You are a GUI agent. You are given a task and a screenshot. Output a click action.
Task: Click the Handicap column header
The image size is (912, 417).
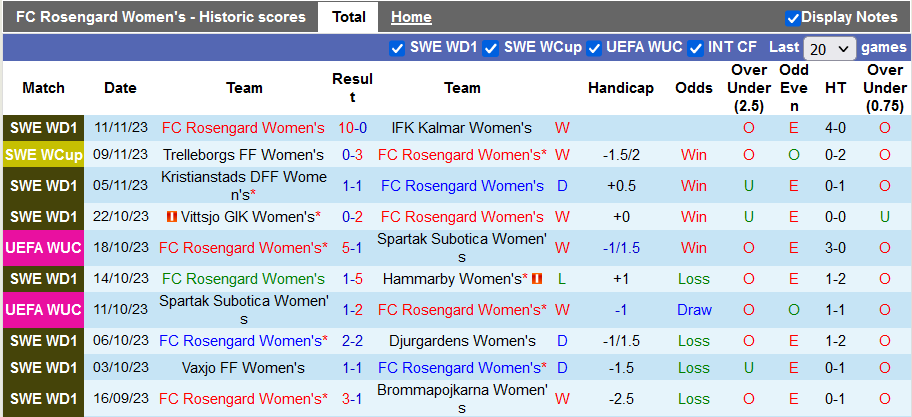pyautogui.click(x=620, y=88)
